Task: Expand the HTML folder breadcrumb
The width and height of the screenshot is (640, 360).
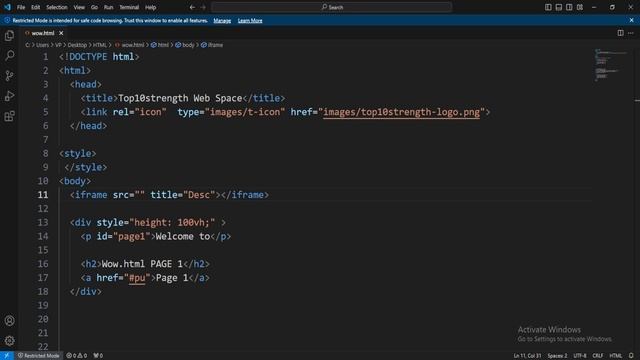Action: [x=100, y=45]
